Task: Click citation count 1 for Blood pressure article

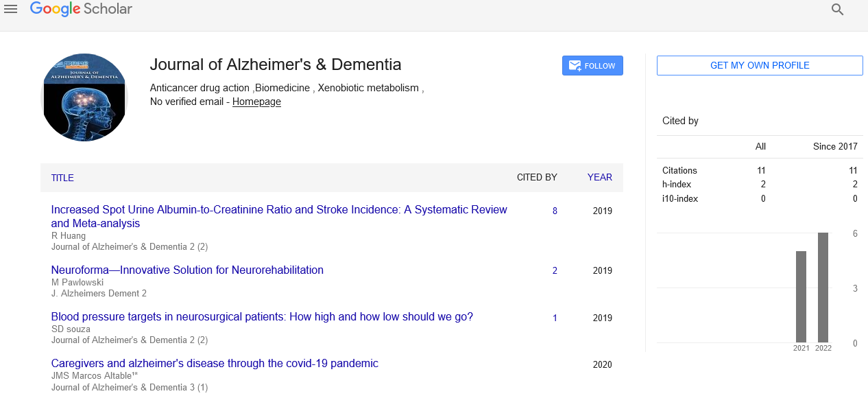Action: tap(555, 318)
